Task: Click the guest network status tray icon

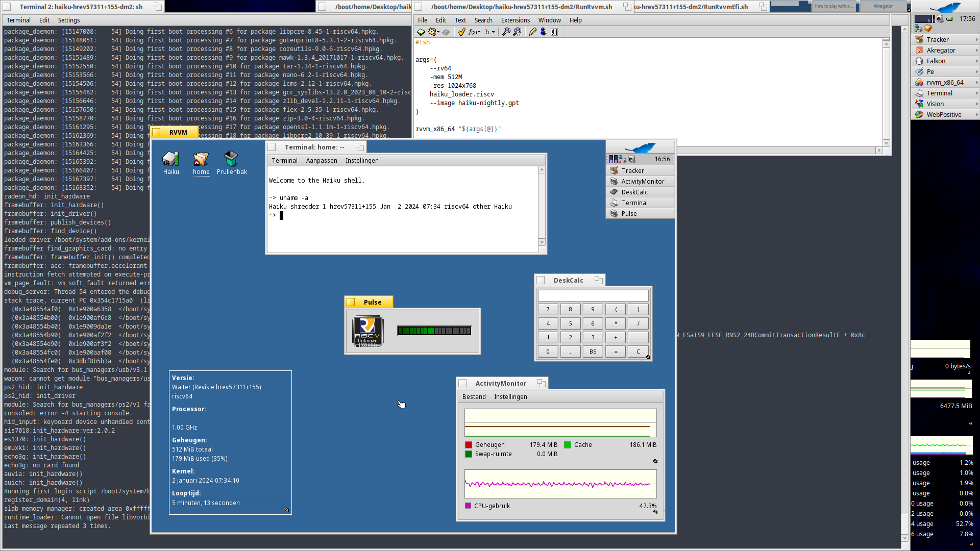Action: 622,160
